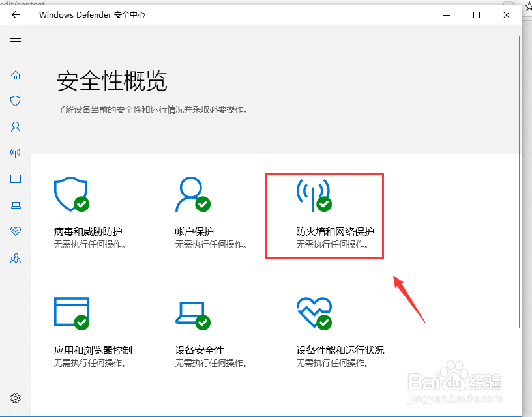Open the 防火墙和网络保护 label link
The width and height of the screenshot is (532, 417).
click(x=335, y=231)
